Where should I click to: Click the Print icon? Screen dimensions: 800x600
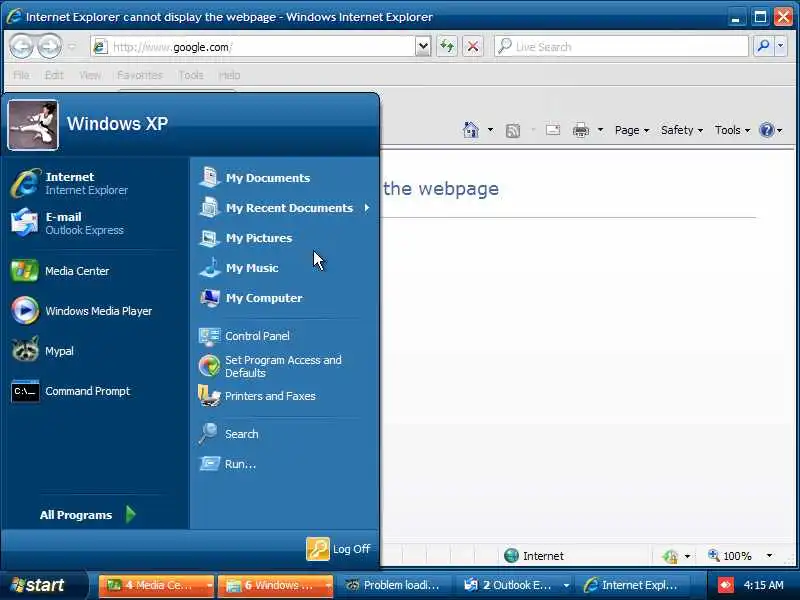click(x=581, y=130)
